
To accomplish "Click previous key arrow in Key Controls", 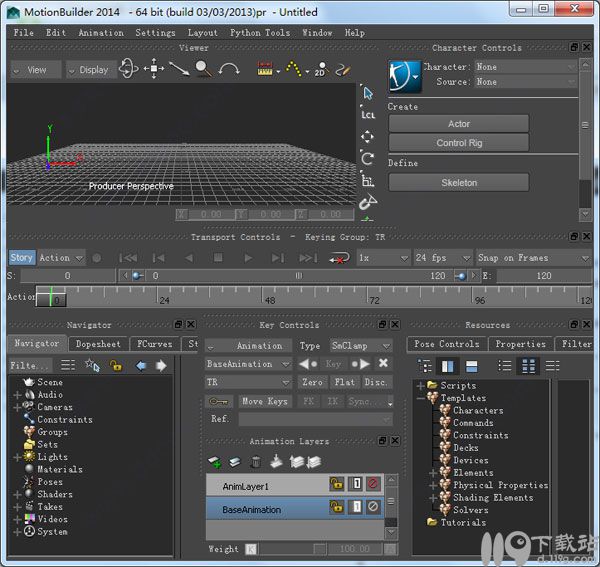I will coord(308,364).
